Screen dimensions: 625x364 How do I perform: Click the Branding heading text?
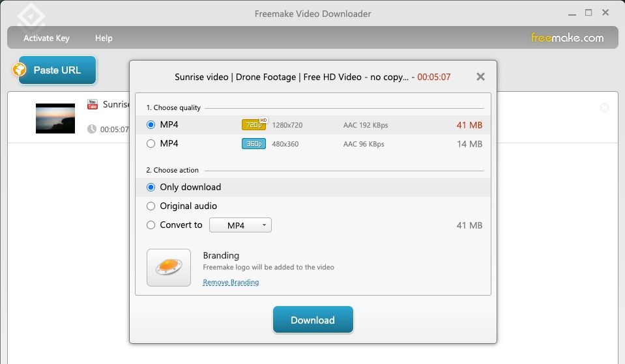click(221, 255)
